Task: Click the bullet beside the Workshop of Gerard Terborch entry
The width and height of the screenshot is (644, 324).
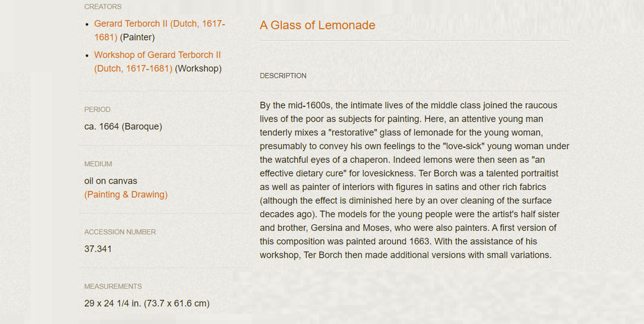Action: pos(87,55)
